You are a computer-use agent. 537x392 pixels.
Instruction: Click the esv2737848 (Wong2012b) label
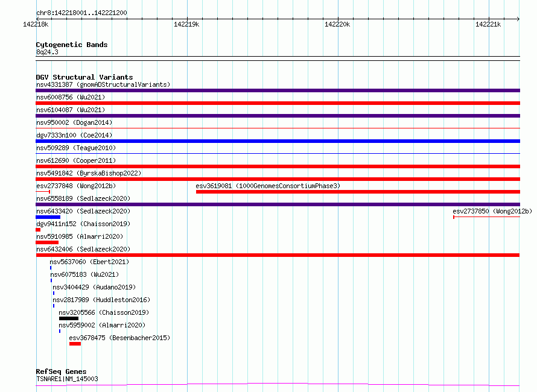[76, 186]
